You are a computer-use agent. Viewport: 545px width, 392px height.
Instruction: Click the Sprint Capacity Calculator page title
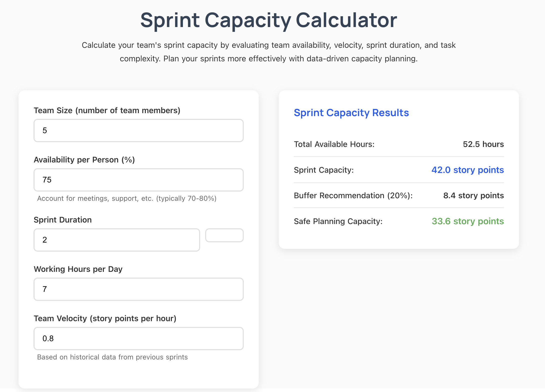click(268, 20)
